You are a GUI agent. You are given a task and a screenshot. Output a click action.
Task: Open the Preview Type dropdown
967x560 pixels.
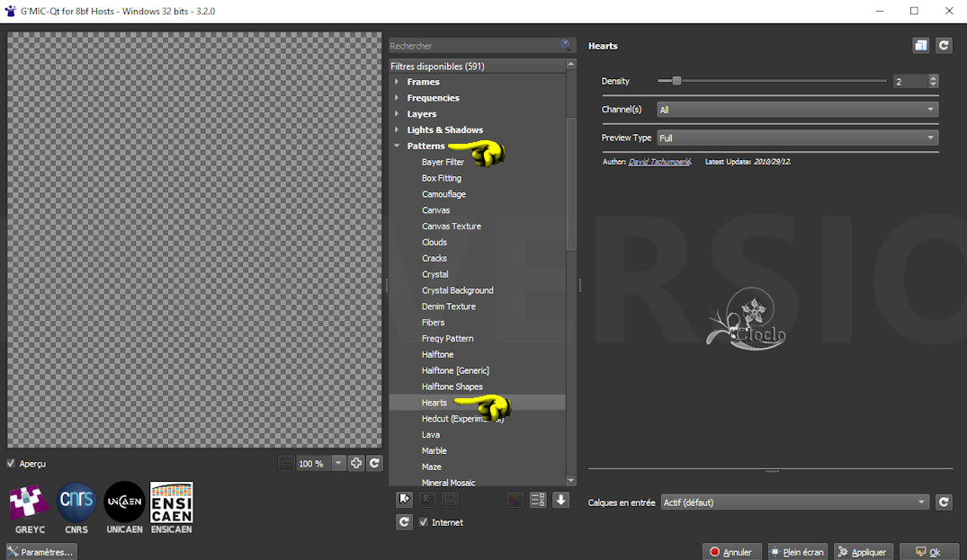[797, 138]
